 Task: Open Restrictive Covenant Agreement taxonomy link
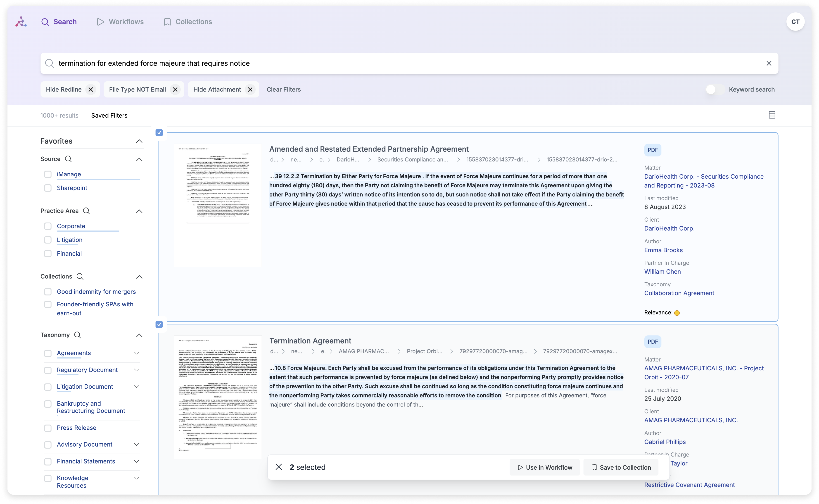click(689, 485)
